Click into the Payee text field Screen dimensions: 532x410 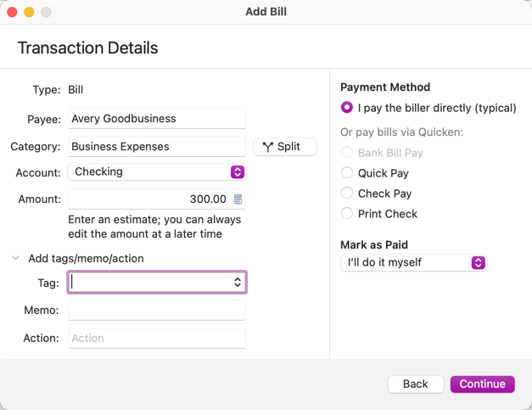click(156, 120)
